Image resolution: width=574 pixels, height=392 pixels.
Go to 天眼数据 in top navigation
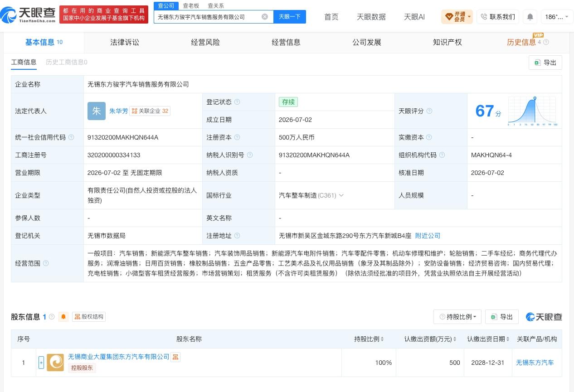[x=371, y=17]
